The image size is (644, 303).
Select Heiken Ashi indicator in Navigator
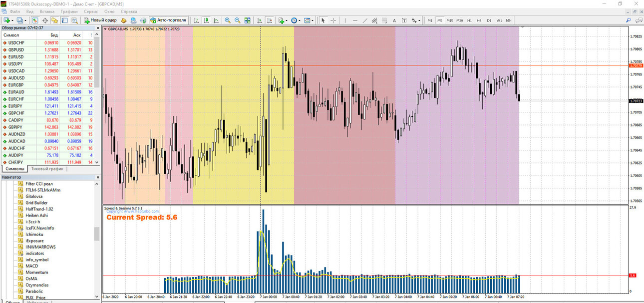point(36,215)
